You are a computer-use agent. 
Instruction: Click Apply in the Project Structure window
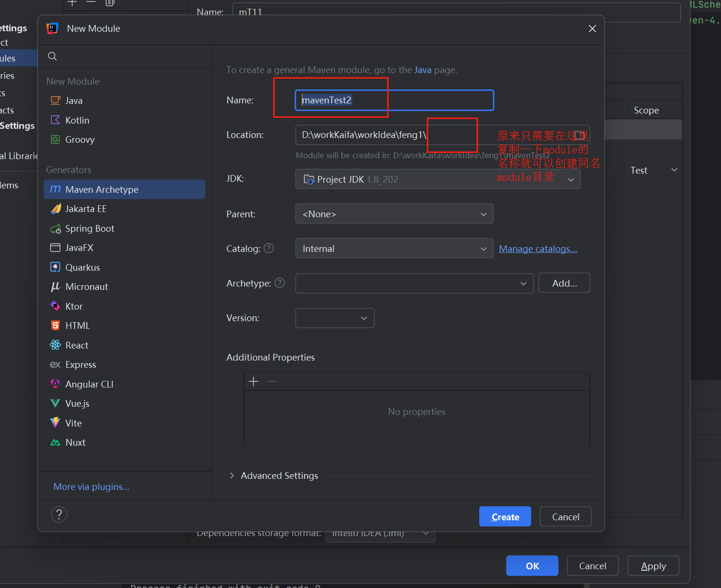653,566
